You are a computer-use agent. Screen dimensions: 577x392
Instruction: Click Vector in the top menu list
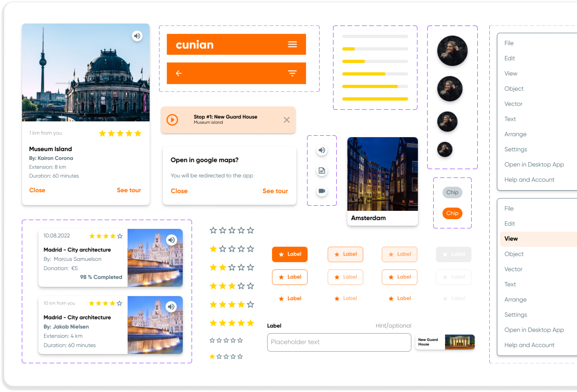[x=513, y=104]
